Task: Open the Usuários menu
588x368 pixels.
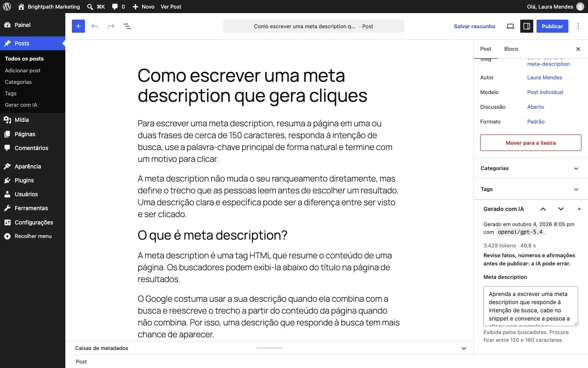Action: coord(33,194)
